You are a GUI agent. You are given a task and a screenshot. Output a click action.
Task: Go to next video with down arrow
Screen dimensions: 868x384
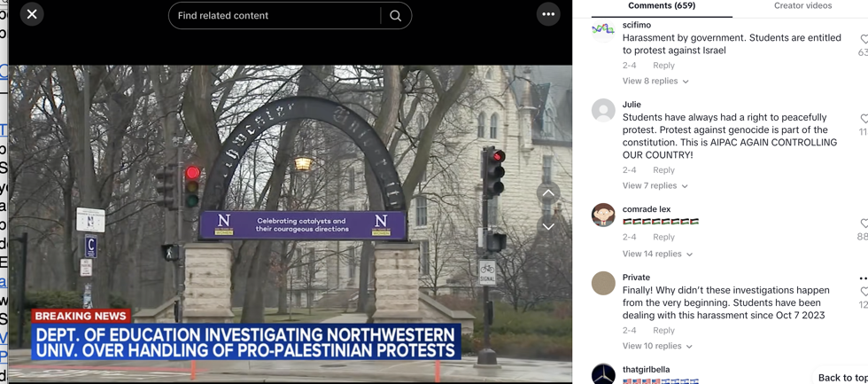pos(548,226)
